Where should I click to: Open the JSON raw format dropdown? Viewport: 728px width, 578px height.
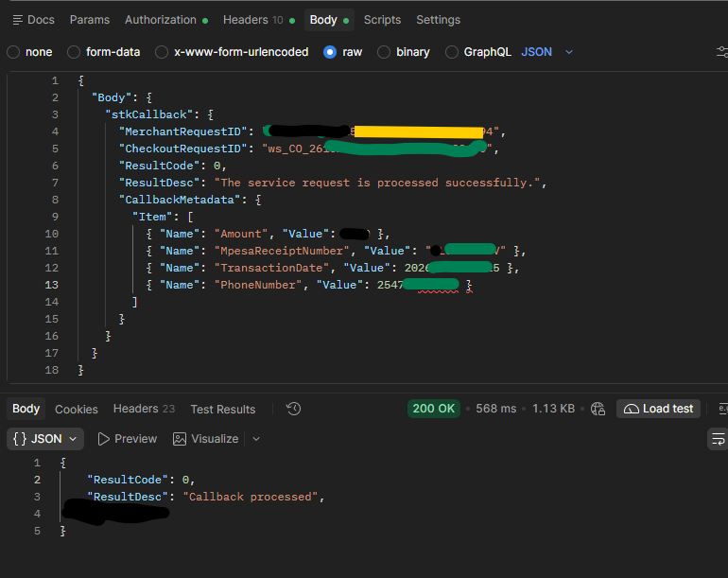(546, 52)
